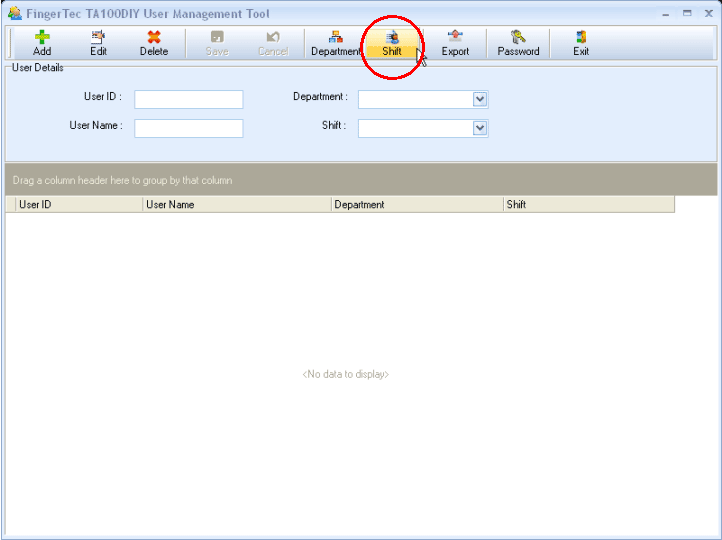The width and height of the screenshot is (722, 540).
Task: Sort by the Department column header
Action: pyautogui.click(x=417, y=204)
